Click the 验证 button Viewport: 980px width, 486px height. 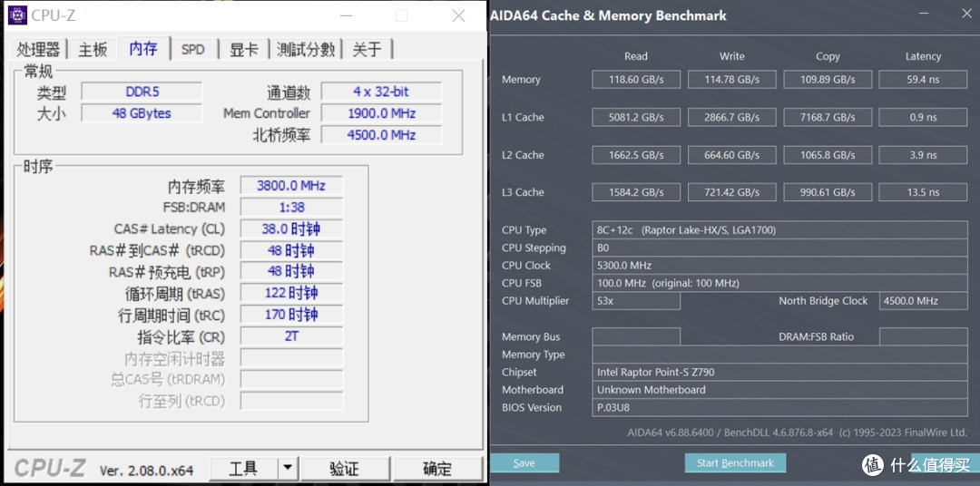(345, 469)
